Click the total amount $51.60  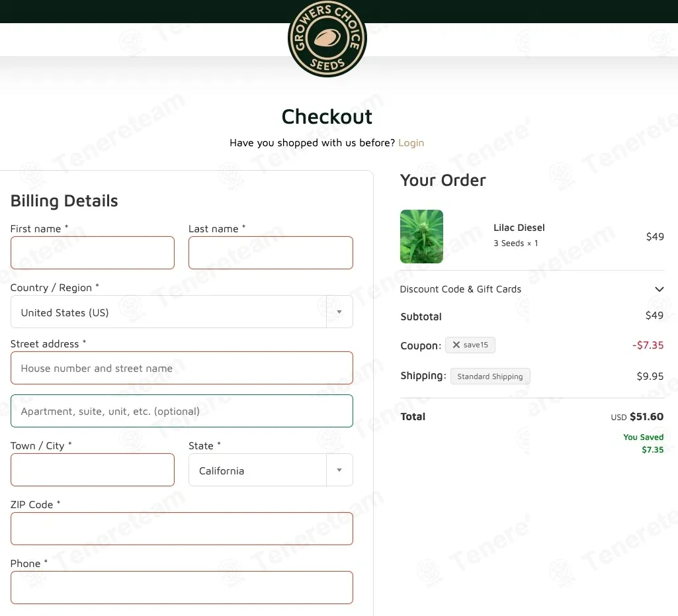click(646, 417)
